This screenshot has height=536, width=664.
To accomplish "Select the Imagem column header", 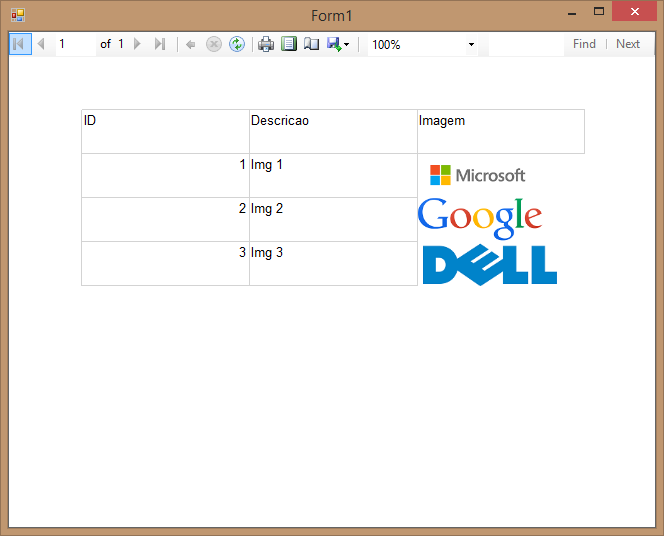I will click(x=501, y=132).
